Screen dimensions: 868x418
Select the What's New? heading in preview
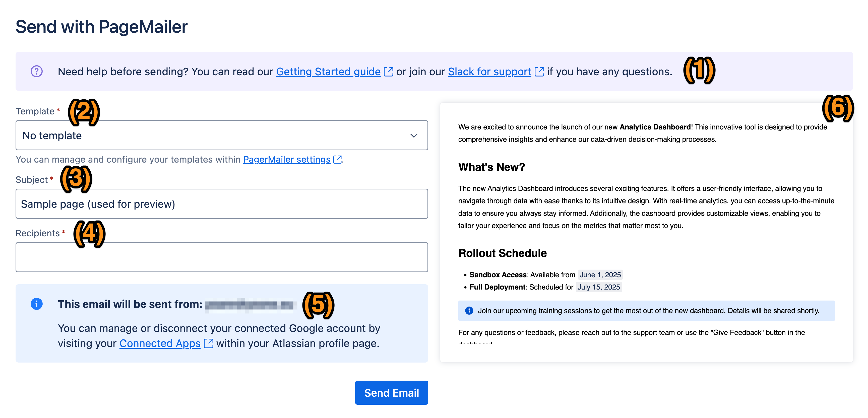coord(492,167)
